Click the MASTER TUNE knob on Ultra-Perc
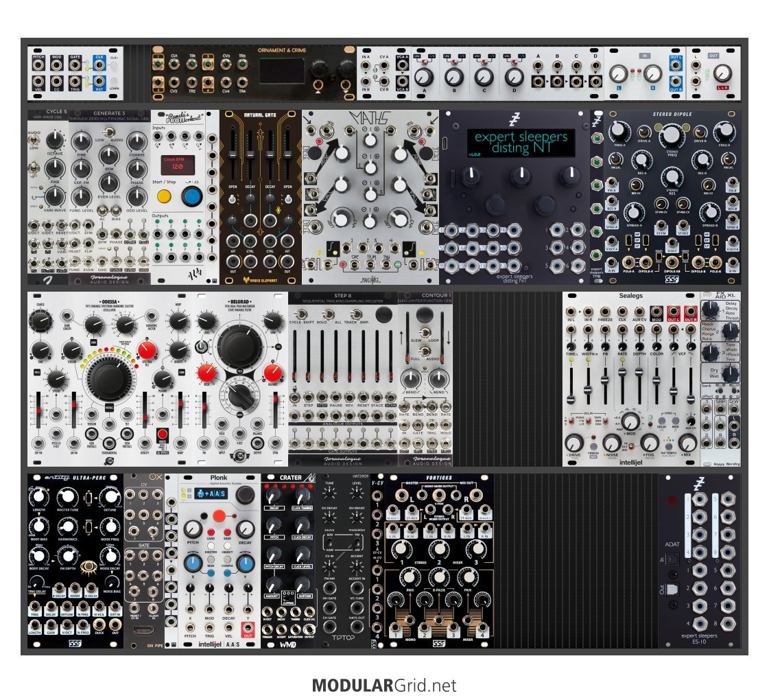Screen dimensions: 769x700 click(68, 498)
